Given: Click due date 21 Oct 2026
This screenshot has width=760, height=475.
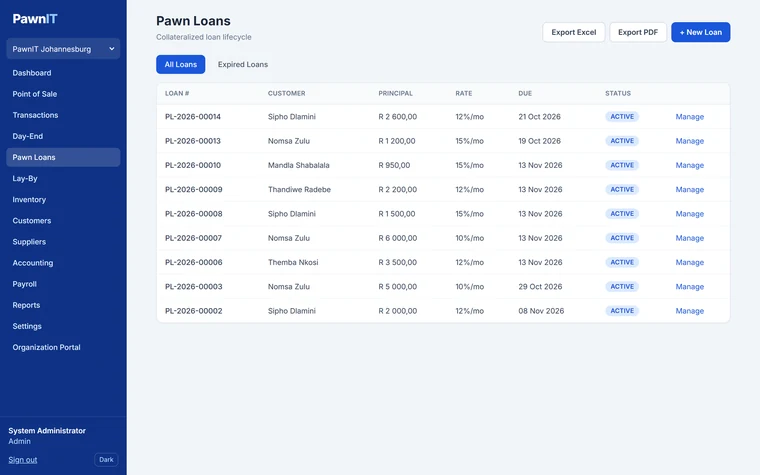Looking at the screenshot, I should point(539,117).
